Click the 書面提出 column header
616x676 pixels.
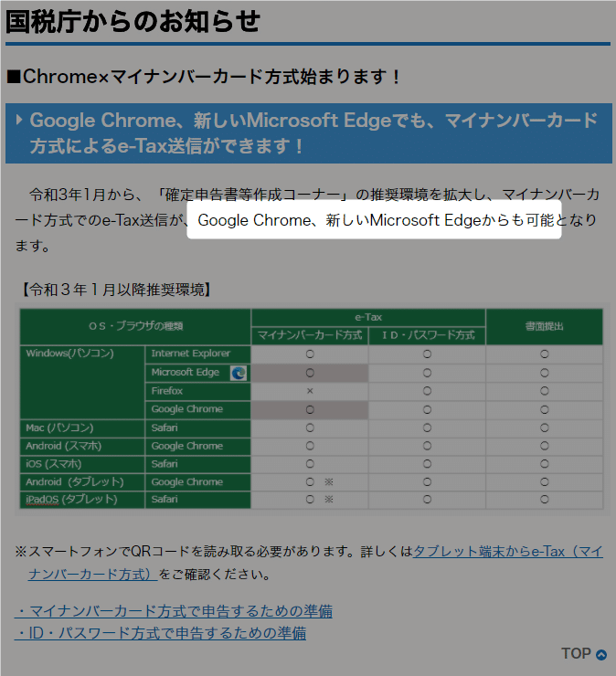545,326
